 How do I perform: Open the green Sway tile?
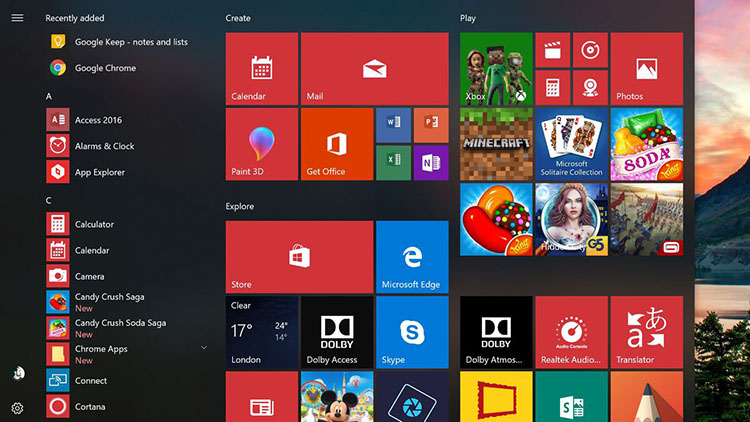(x=572, y=397)
